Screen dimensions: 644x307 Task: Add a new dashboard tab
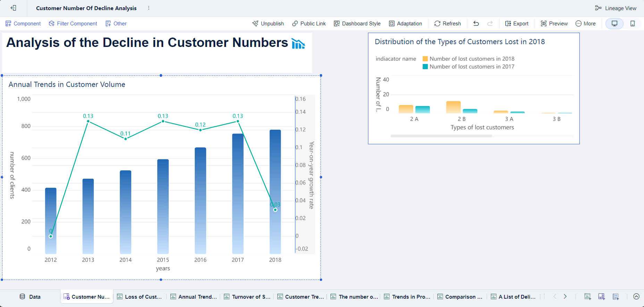pos(602,297)
